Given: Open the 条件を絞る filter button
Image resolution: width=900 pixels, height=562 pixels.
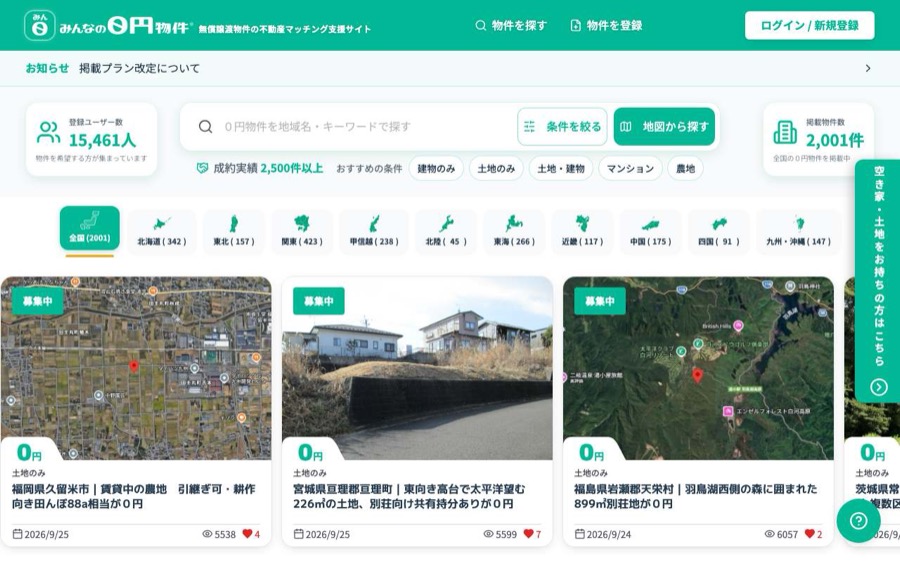Looking at the screenshot, I should 562,127.
